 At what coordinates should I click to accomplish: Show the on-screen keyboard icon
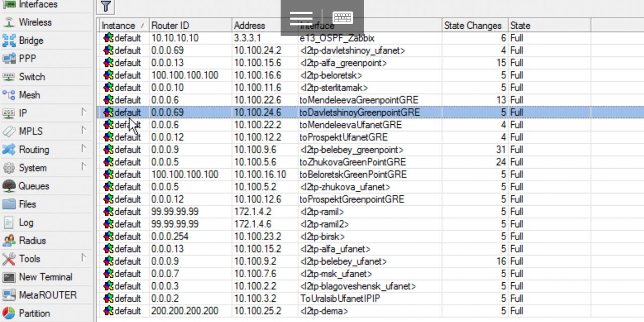343,18
